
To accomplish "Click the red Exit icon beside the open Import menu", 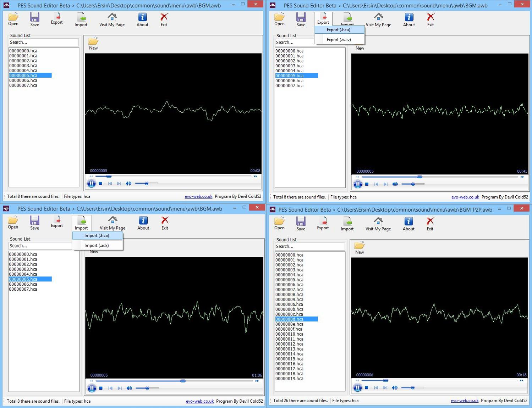I will coord(165,223).
